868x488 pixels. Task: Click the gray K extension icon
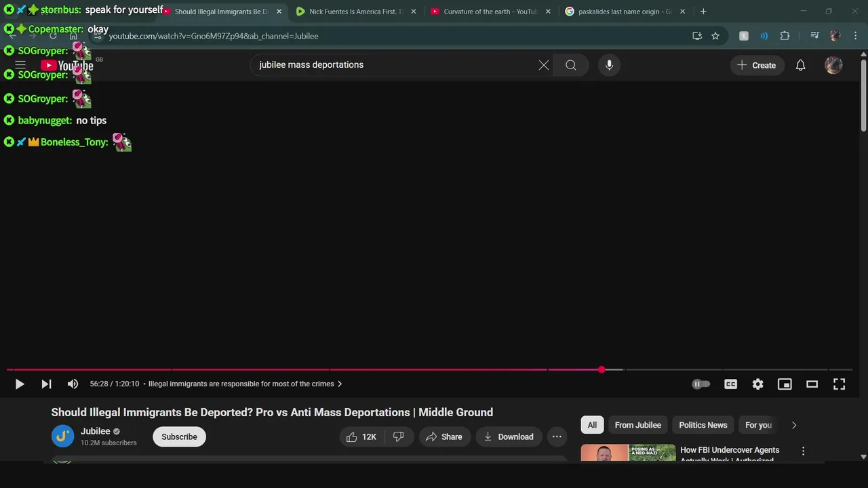[744, 36]
